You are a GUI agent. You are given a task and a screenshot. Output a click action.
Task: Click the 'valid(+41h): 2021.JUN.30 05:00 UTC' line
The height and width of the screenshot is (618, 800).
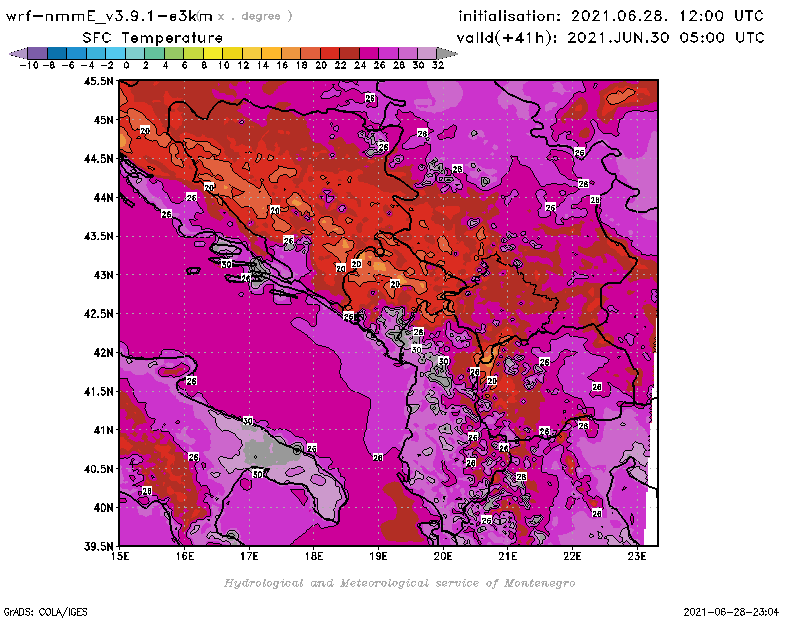(x=610, y=37)
